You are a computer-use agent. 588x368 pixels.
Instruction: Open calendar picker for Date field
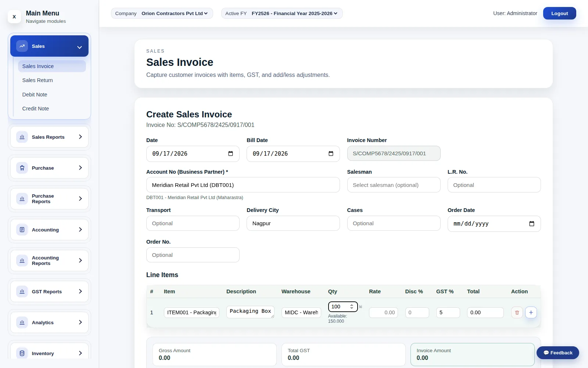[x=230, y=154]
